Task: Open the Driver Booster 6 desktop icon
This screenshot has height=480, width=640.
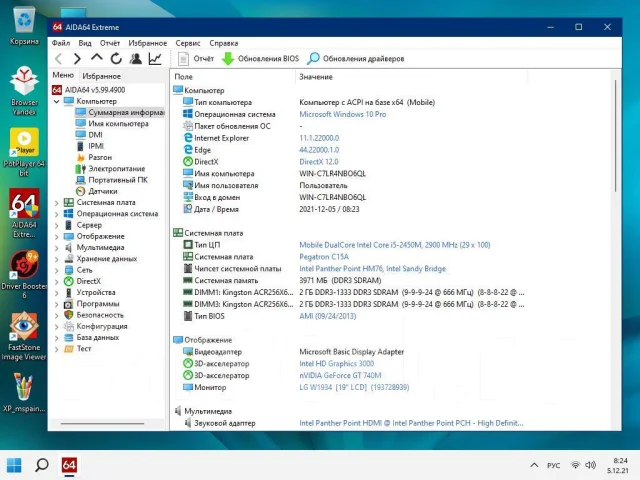Action: pos(24,274)
